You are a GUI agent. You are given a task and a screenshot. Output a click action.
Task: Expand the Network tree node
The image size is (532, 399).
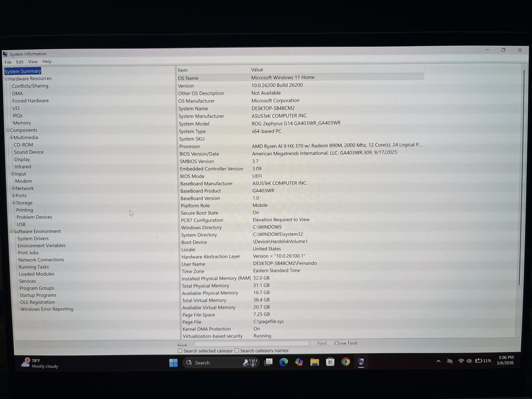pos(13,188)
